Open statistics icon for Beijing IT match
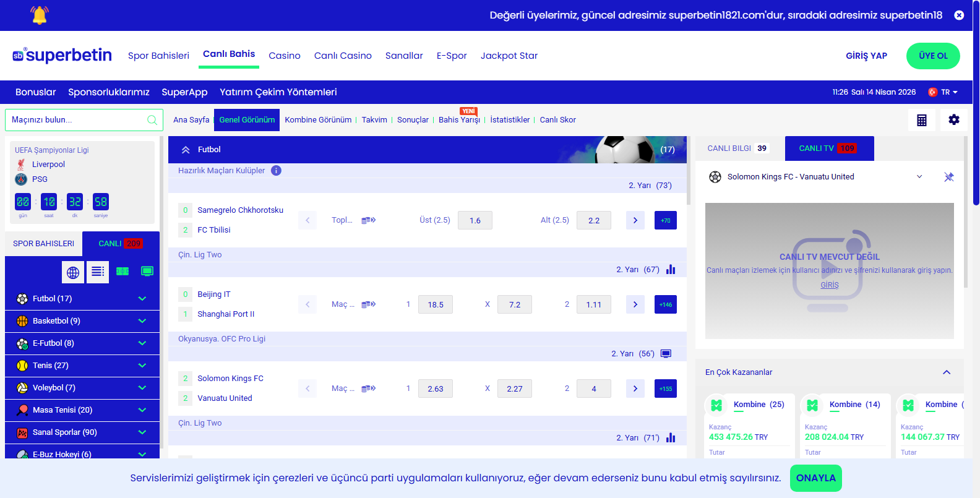 [x=671, y=270]
